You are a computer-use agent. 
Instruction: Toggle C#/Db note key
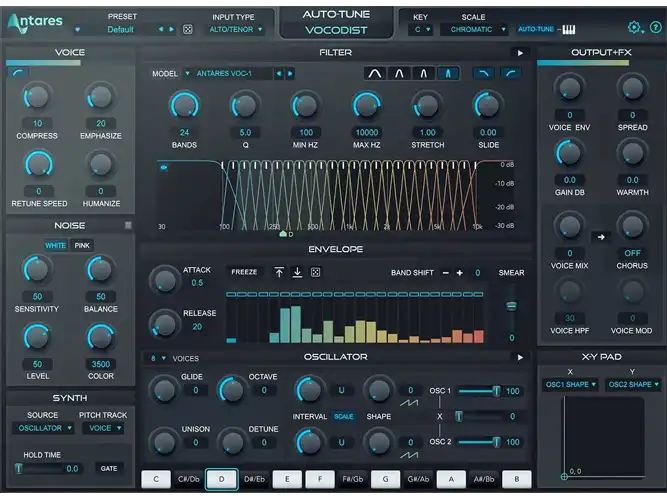click(188, 479)
